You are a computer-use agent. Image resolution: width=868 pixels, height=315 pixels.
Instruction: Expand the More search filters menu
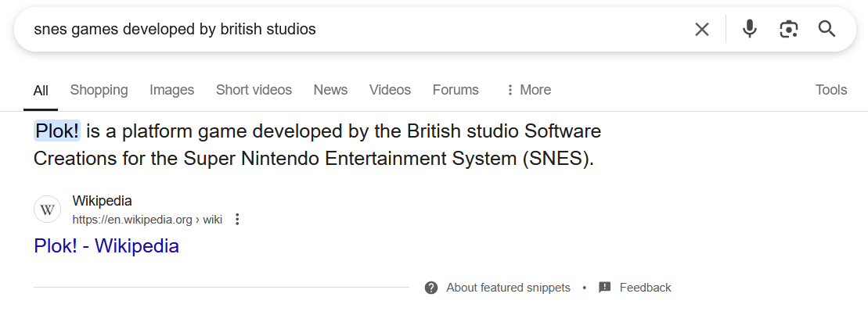528,90
